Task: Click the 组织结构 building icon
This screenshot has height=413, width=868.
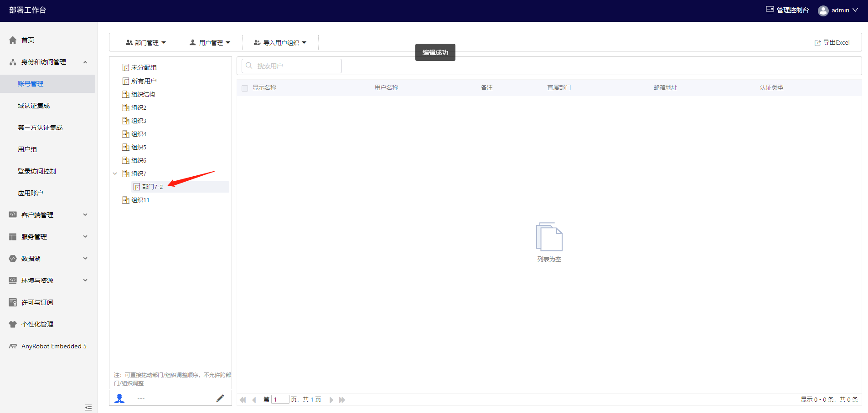Action: pos(126,94)
